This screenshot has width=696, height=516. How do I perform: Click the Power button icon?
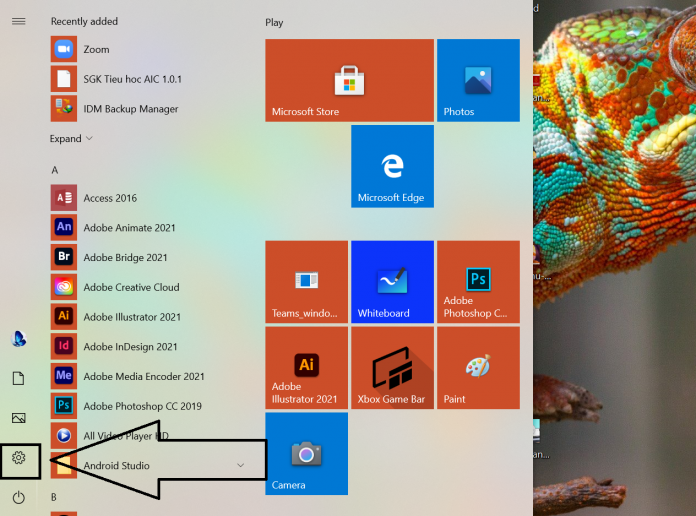18,497
